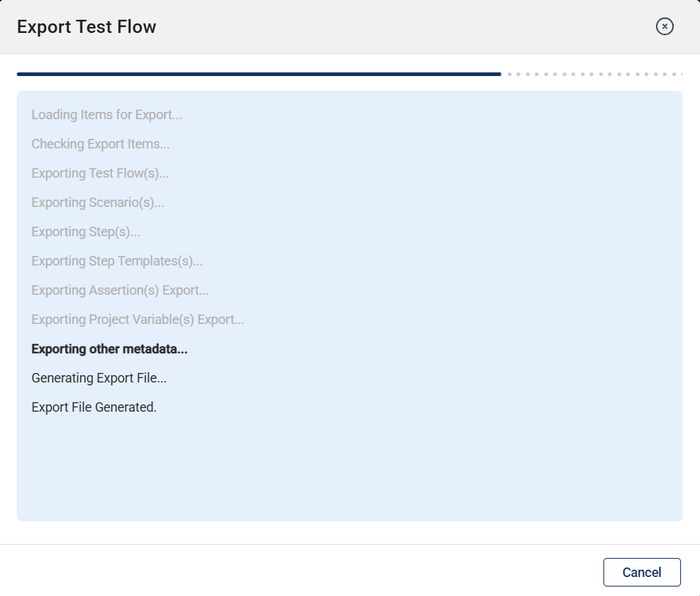Select the bold 'Exporting other metadata...' step
The height and width of the screenshot is (596, 700).
click(x=110, y=349)
